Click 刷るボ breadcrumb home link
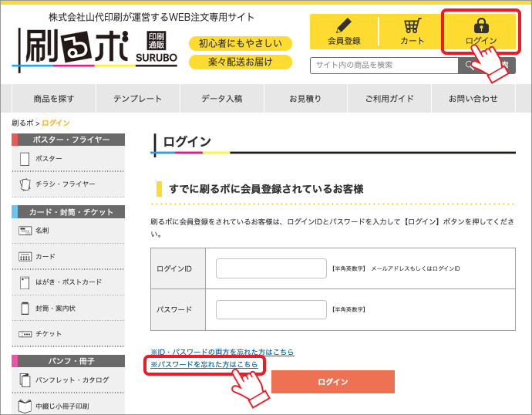The width and height of the screenshot is (532, 415). pyautogui.click(x=22, y=123)
